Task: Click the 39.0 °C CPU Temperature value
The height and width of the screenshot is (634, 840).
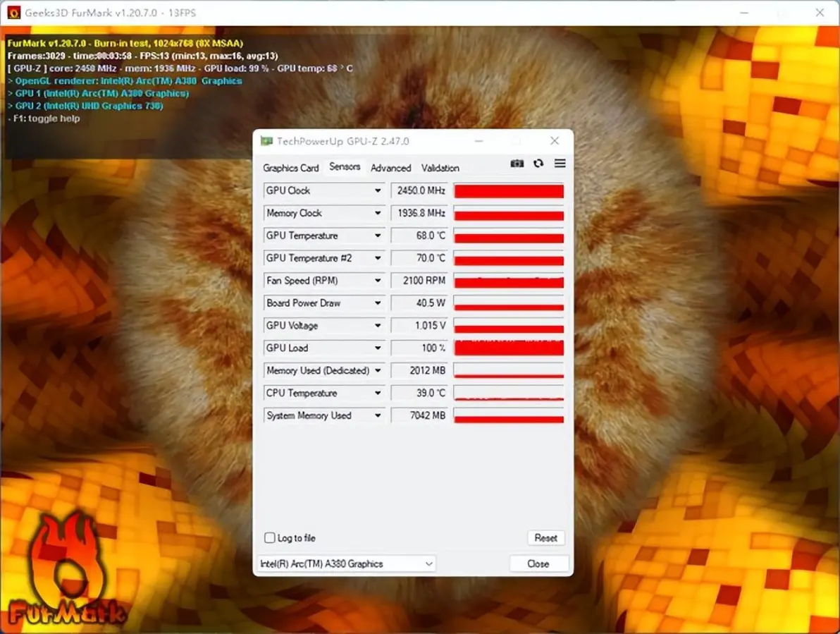Action: click(x=420, y=394)
